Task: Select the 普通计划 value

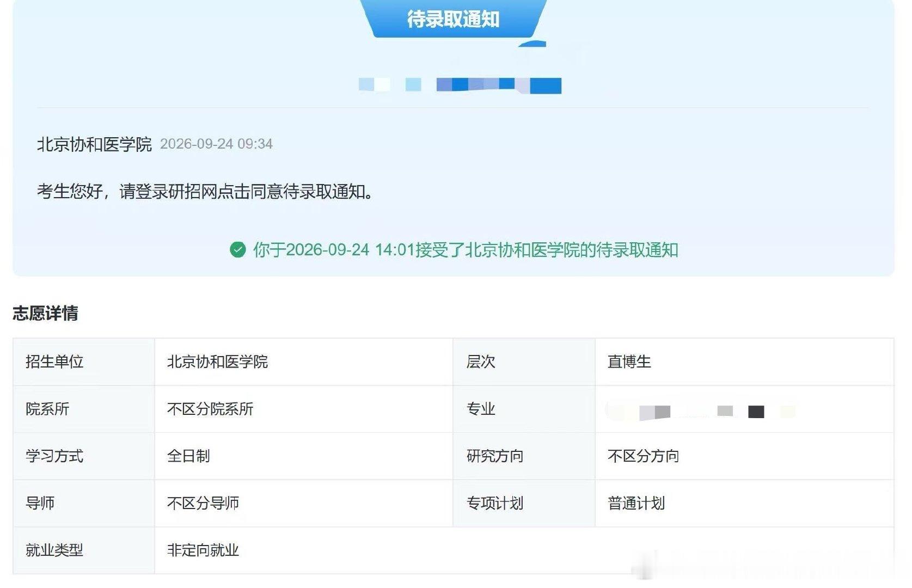Action: 636,504
